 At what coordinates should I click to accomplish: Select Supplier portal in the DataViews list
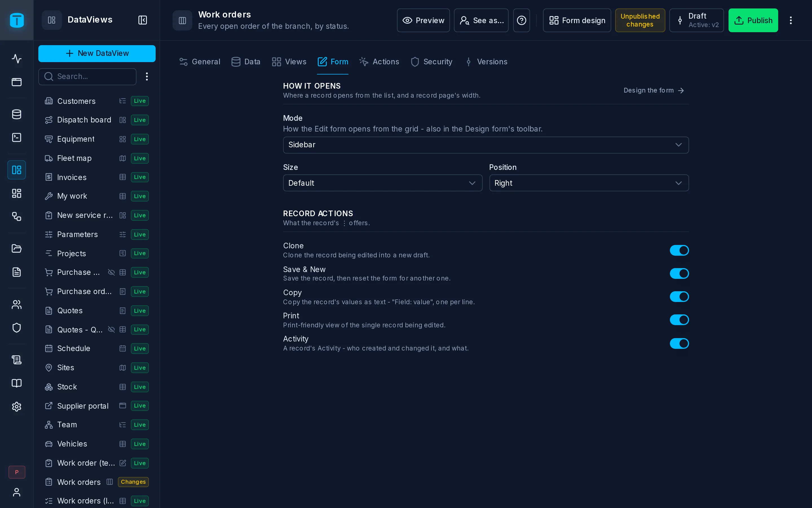click(97, 406)
